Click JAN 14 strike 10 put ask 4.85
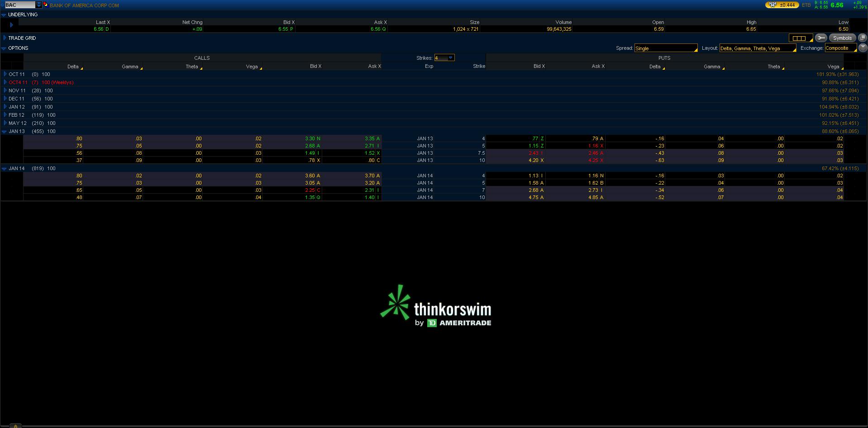This screenshot has width=868, height=428. pyautogui.click(x=593, y=198)
